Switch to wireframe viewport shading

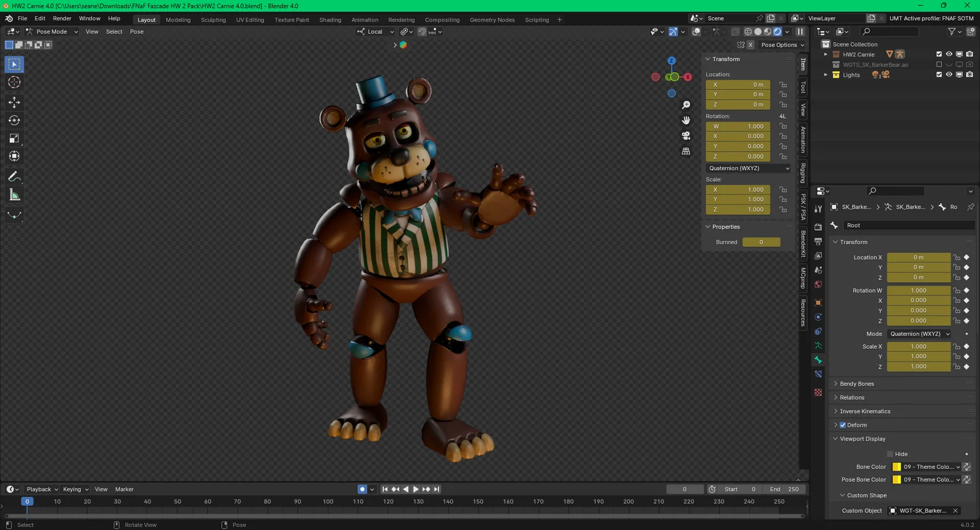748,31
